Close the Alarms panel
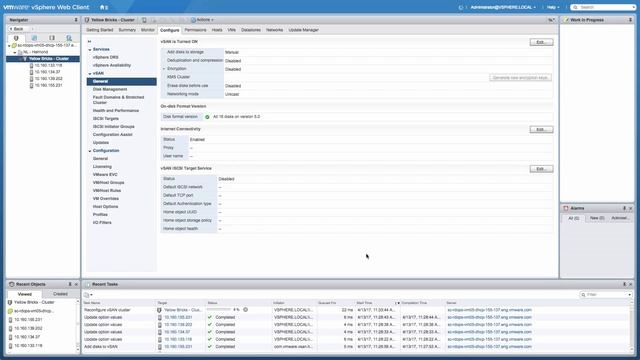Screen dimensions: 640x360 (631, 208)
